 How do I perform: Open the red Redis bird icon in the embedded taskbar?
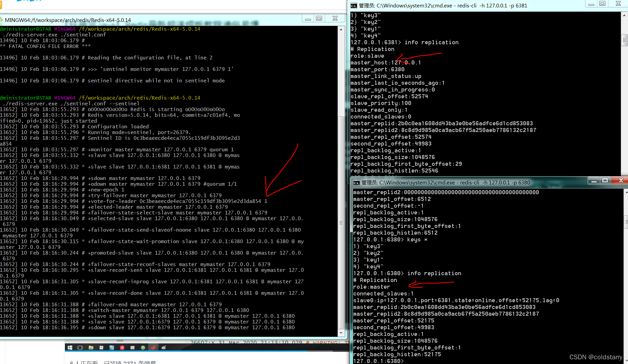point(153,347)
